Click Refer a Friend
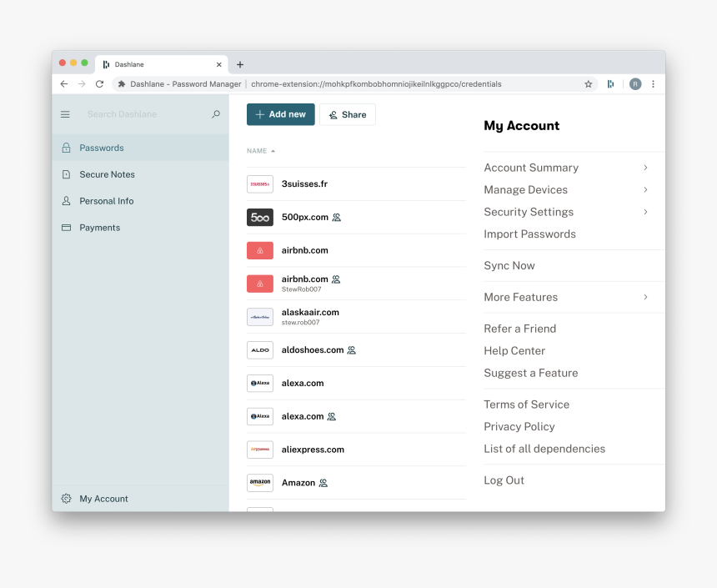This screenshot has height=588, width=717. [520, 329]
